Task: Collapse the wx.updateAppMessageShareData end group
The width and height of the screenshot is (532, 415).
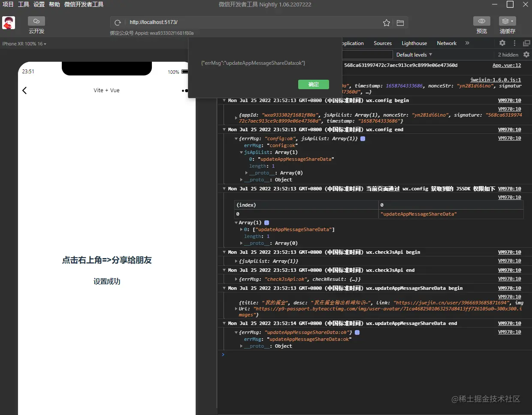Action: coord(224,323)
